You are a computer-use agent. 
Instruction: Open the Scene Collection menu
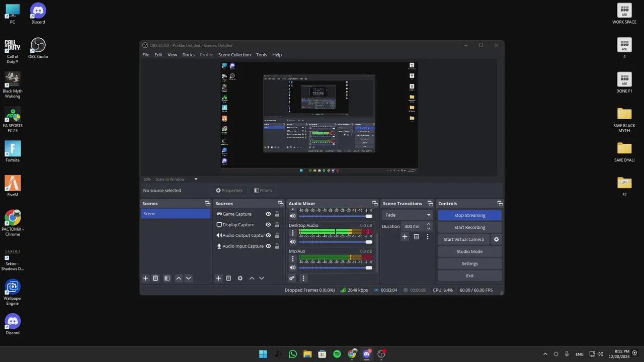click(234, 54)
